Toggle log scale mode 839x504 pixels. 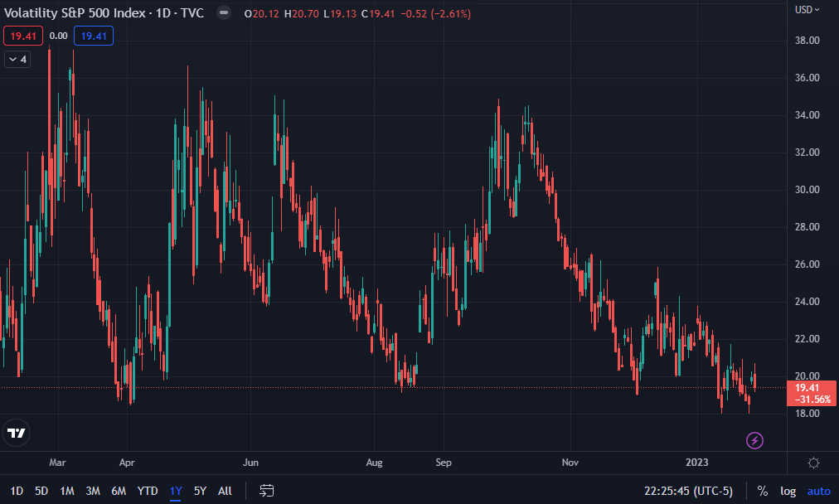(788, 491)
